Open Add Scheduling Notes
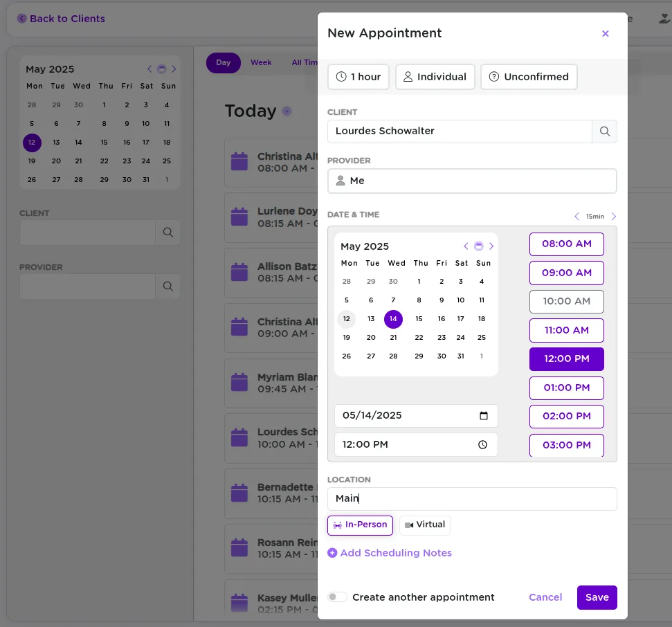This screenshot has height=627, width=672. [x=390, y=552]
